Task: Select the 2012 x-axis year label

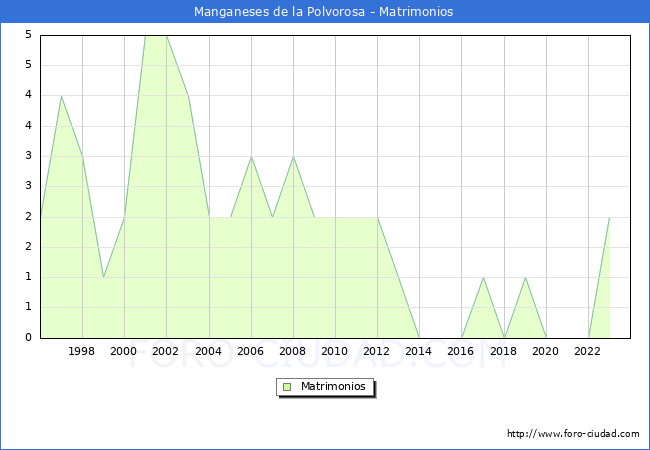Action: click(377, 351)
